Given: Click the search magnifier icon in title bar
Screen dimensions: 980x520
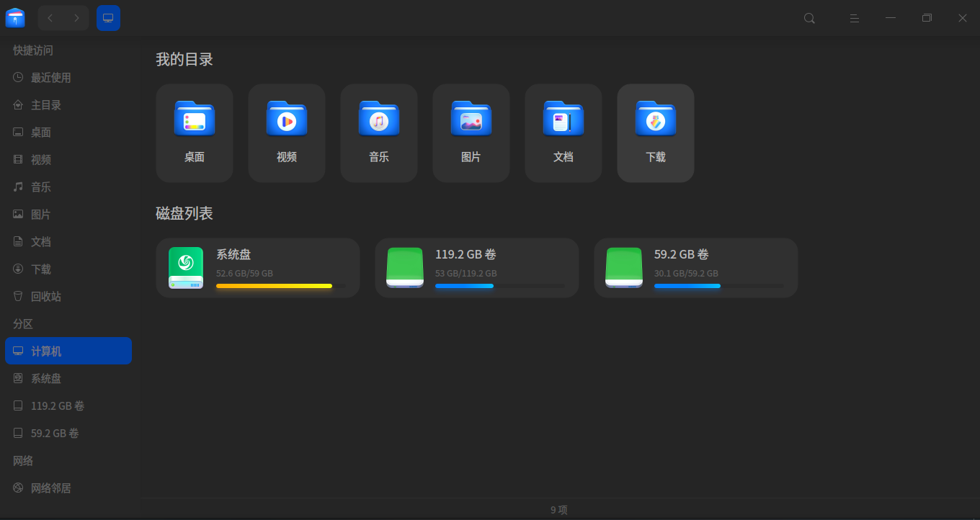Looking at the screenshot, I should (809, 18).
